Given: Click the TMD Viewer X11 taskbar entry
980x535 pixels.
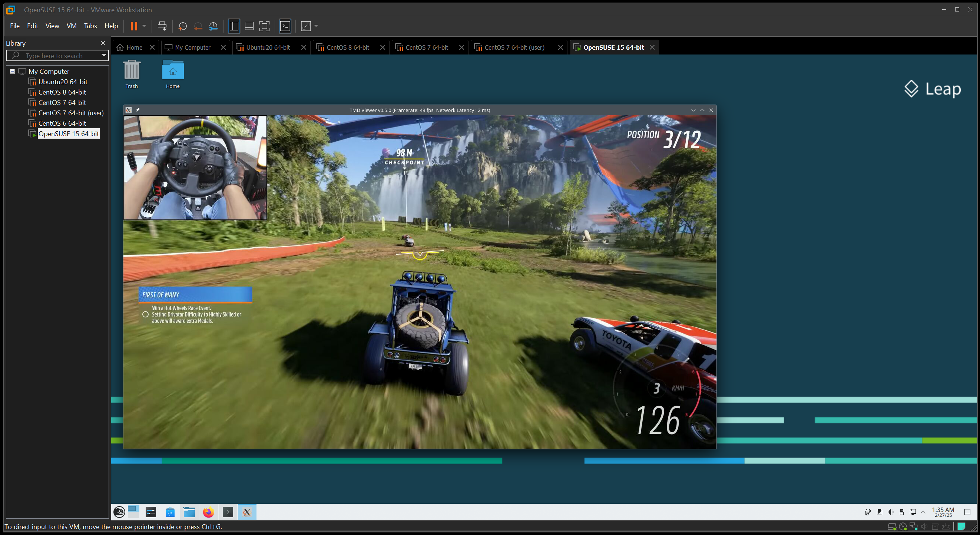Looking at the screenshot, I should click(247, 512).
